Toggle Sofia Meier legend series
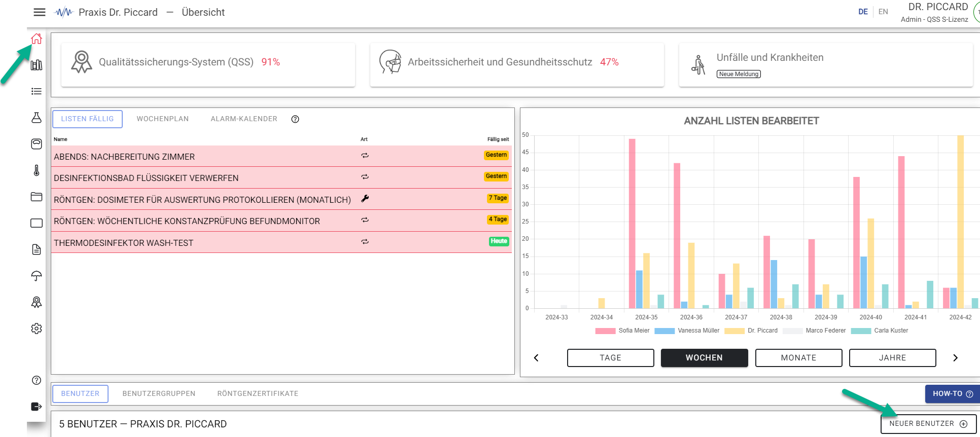980x437 pixels. pyautogui.click(x=622, y=331)
